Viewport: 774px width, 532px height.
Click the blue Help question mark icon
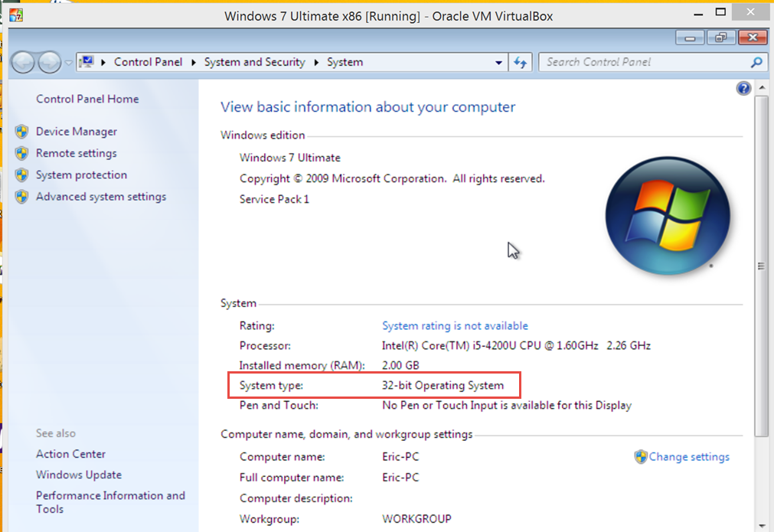point(743,88)
